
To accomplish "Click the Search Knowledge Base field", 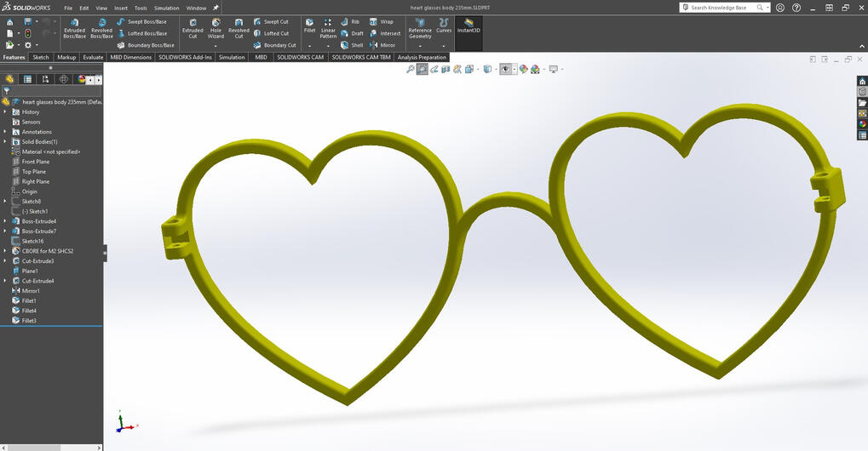I will pyautogui.click(x=724, y=8).
